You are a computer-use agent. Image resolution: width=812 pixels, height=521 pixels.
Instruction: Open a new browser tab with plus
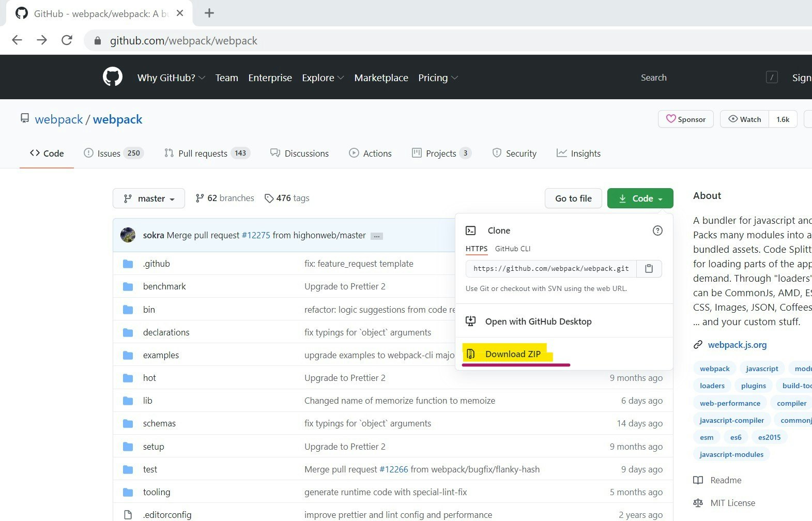tap(209, 13)
